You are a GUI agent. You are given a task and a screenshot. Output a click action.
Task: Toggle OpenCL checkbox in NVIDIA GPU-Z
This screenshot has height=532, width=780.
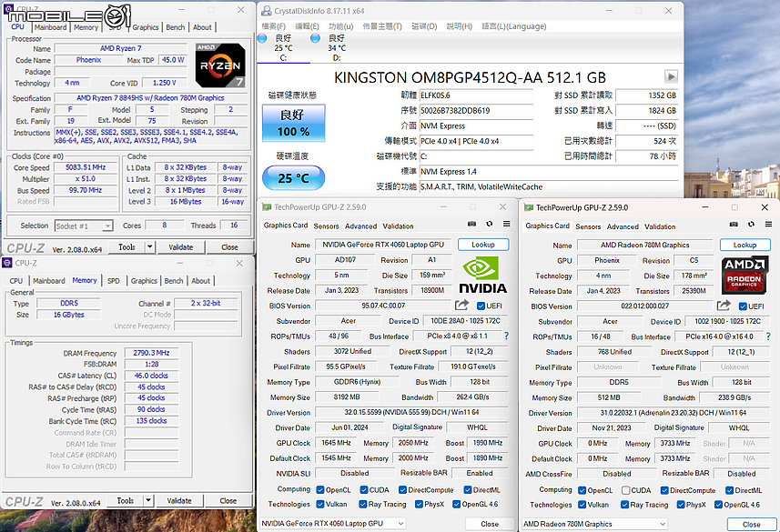click(x=320, y=490)
